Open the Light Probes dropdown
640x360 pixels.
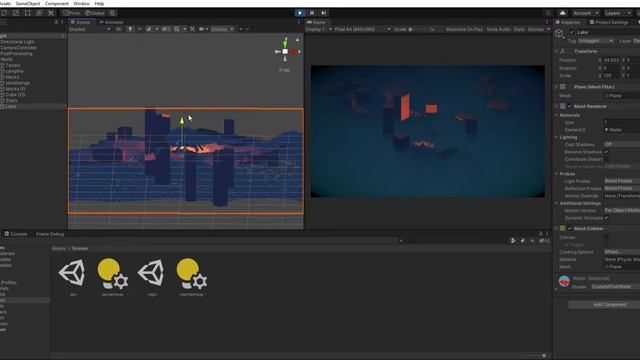pos(622,181)
